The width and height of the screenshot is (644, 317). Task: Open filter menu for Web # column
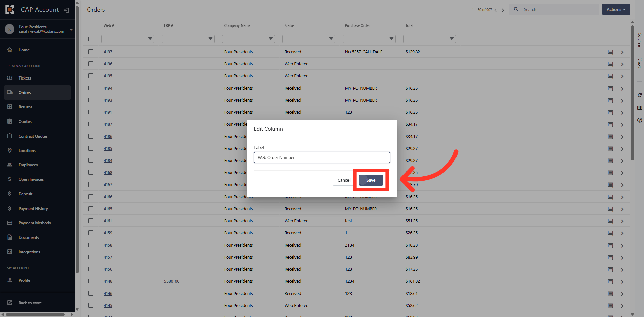click(150, 39)
